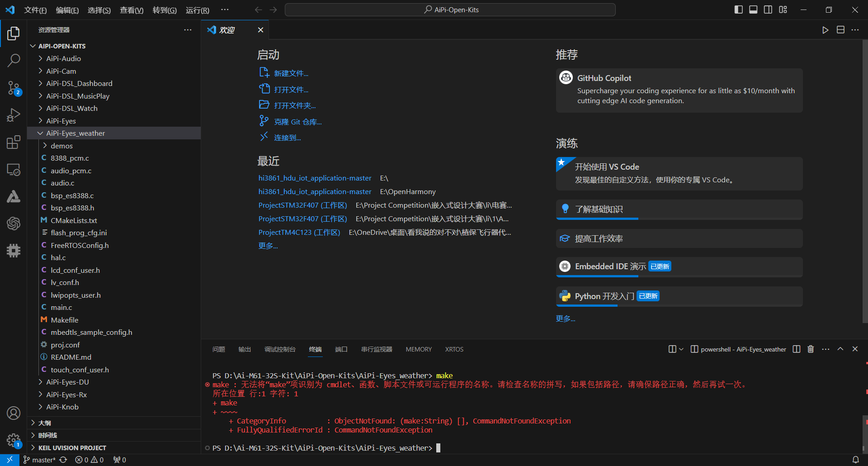Open CMakeLists.txt in the explorer
868x466 pixels.
[114, 220]
